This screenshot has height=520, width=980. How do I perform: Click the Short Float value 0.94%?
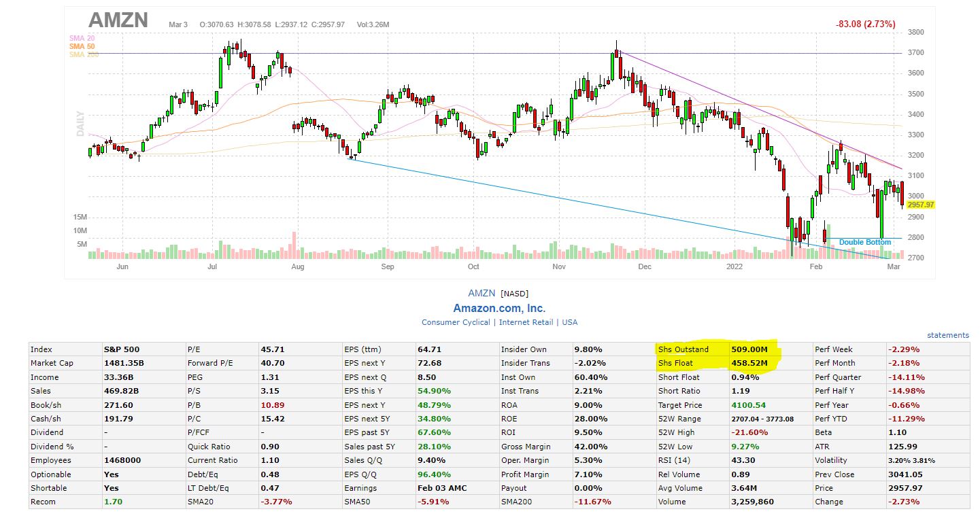[x=745, y=377]
